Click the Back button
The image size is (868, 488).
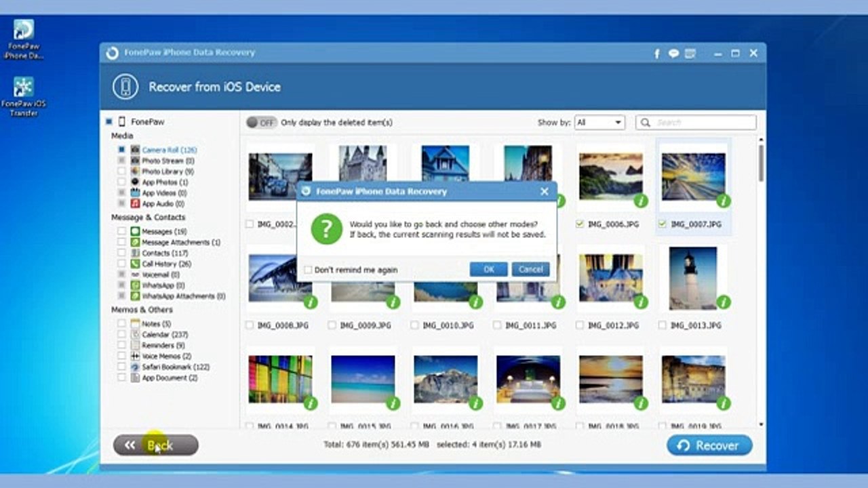tap(155, 445)
